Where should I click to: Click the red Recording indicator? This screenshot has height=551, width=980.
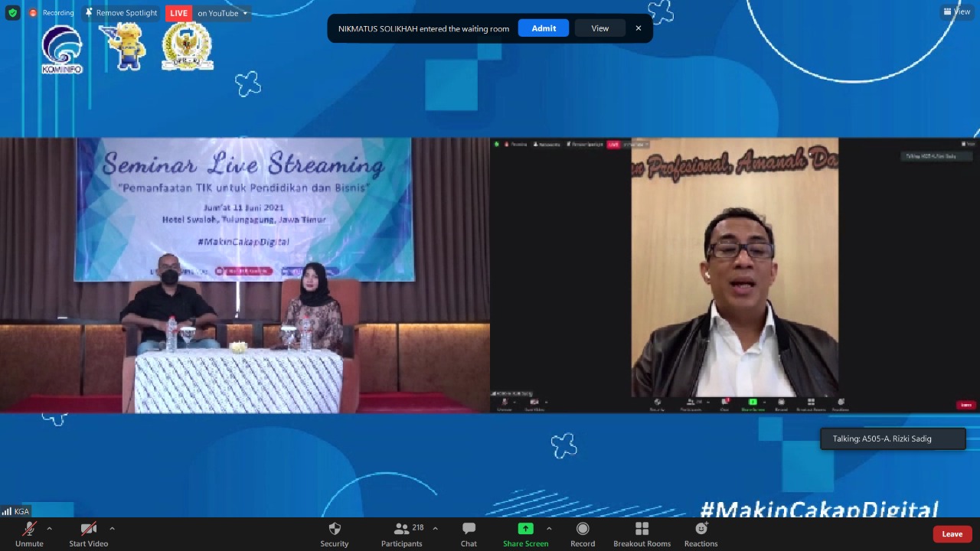(51, 13)
